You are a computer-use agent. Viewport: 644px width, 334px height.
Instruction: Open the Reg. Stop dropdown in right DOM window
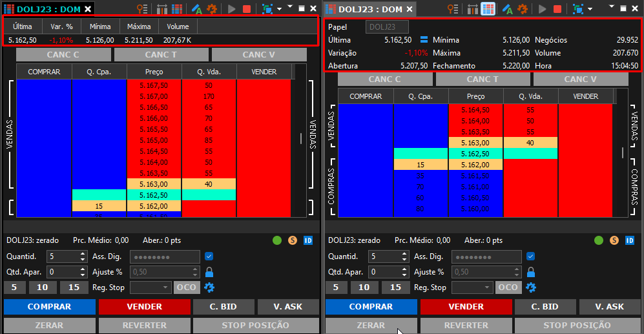[472, 287]
